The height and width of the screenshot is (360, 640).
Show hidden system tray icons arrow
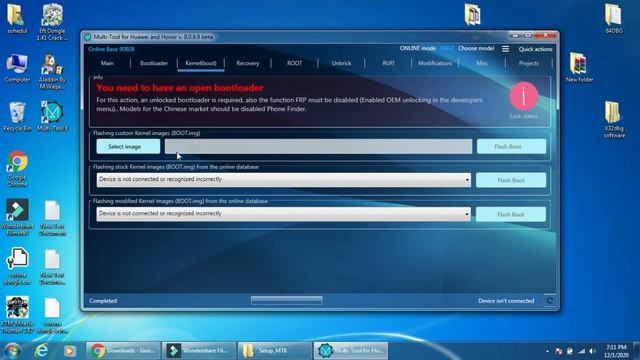[547, 351]
